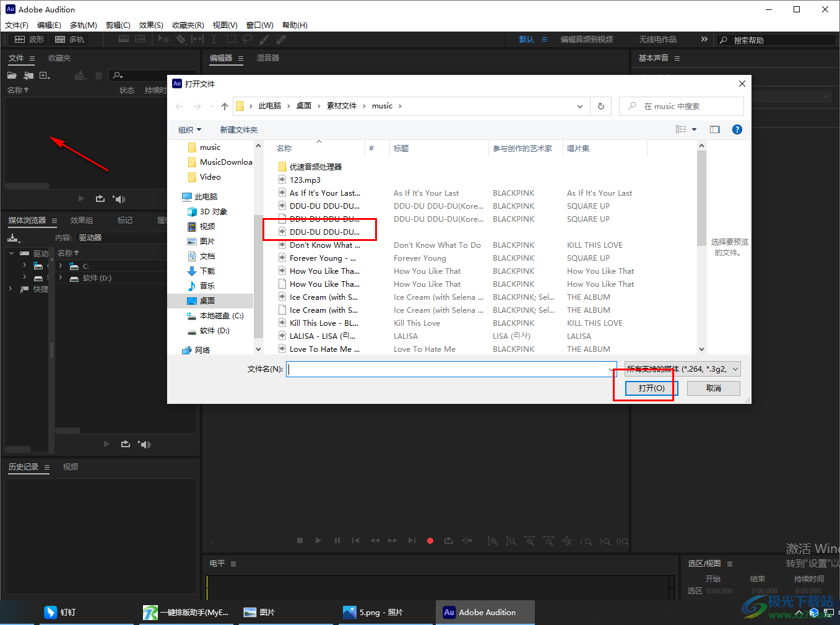Click the Record button
This screenshot has width=840, height=625.
[430, 541]
